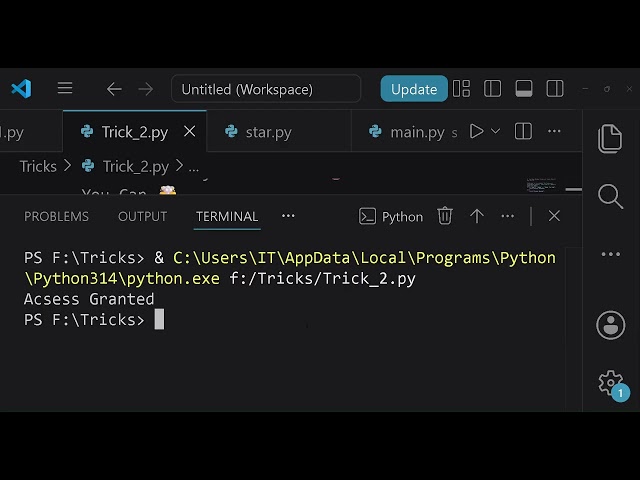Expand the run button dropdown chevron
640x480 pixels.
[x=496, y=131]
